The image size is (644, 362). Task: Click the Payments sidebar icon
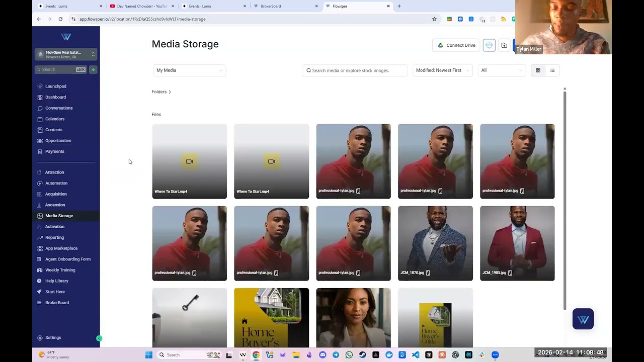pyautogui.click(x=40, y=151)
